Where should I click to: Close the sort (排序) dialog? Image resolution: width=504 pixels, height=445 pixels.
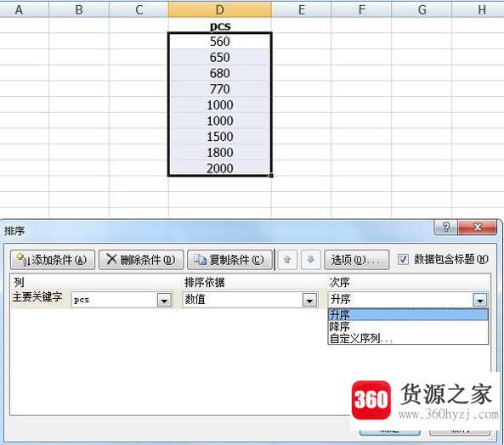click(477, 228)
